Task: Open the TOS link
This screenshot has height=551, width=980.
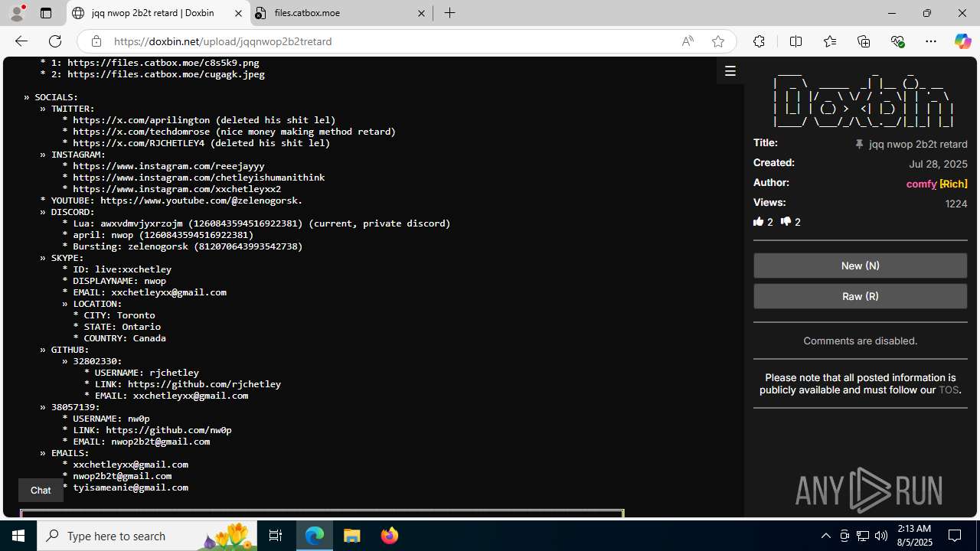Action: point(948,390)
